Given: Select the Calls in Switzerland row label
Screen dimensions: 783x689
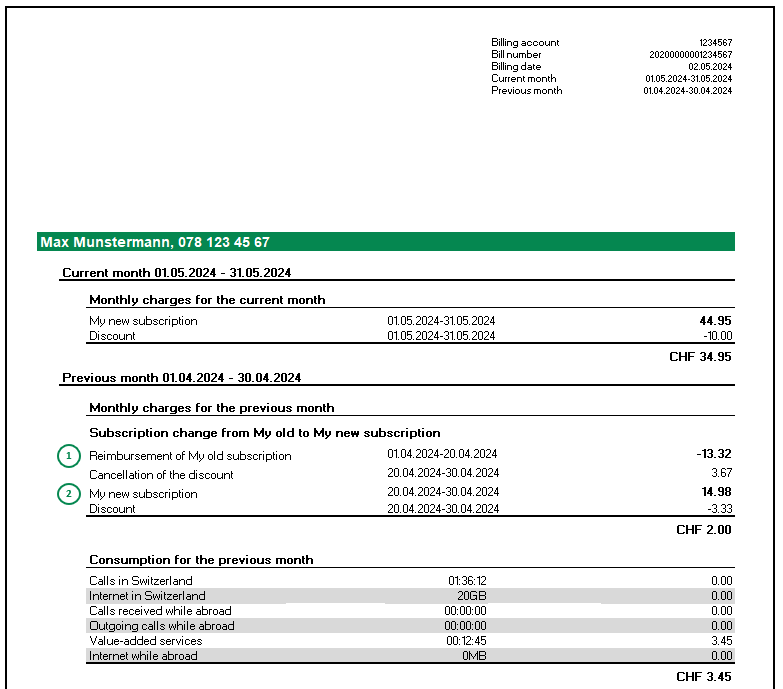Looking at the screenshot, I should coord(140,581).
